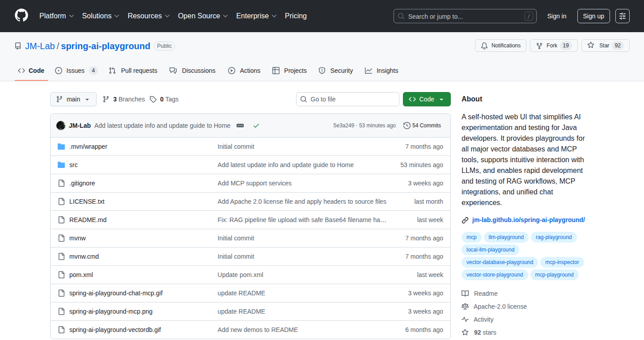The image size is (644, 340).
Task: Expand the Enterprise menu
Action: coord(256,16)
